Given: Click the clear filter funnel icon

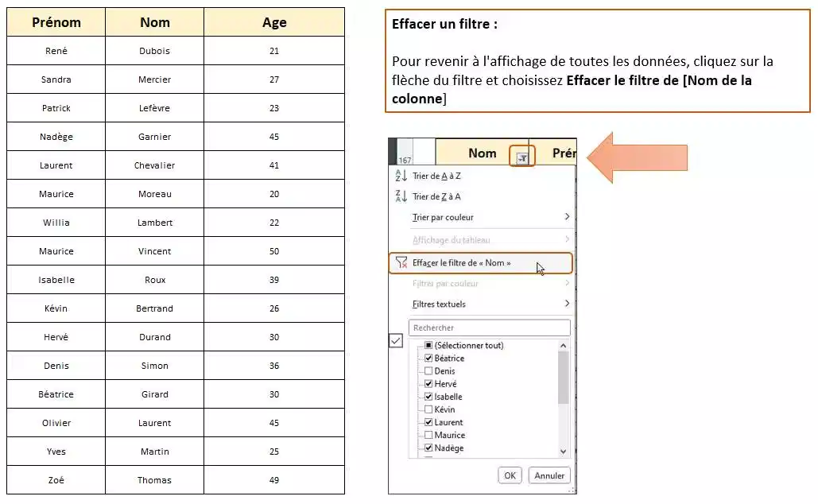Looking at the screenshot, I should [x=401, y=262].
